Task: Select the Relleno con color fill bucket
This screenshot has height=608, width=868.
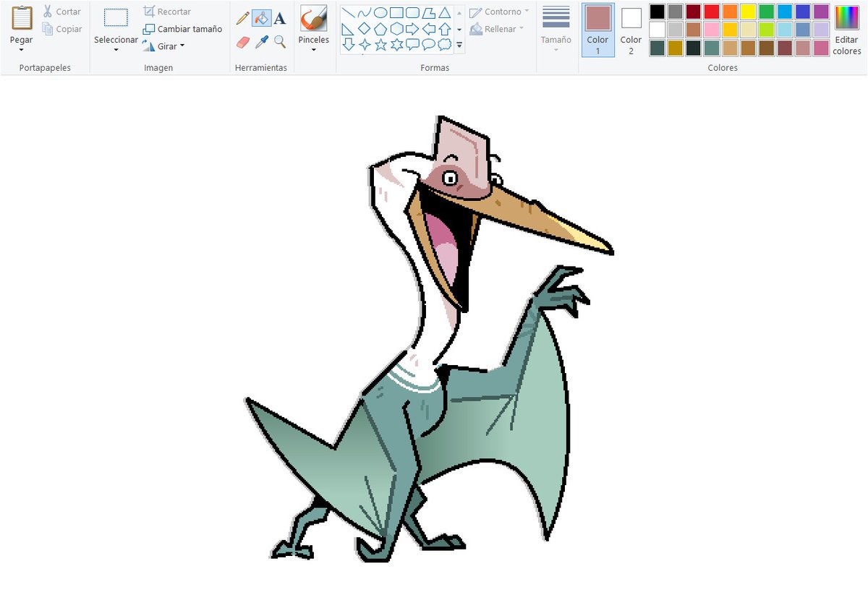Action: pos(261,17)
